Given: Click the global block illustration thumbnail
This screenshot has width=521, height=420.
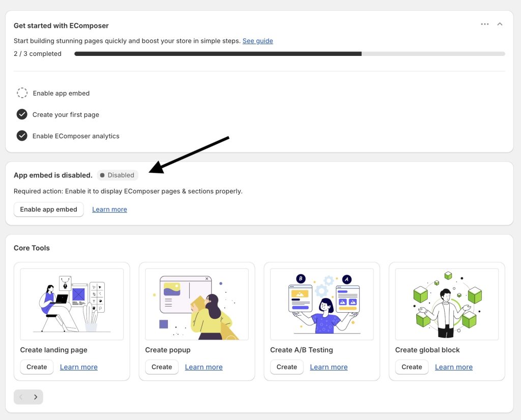Looking at the screenshot, I should [x=447, y=304].
